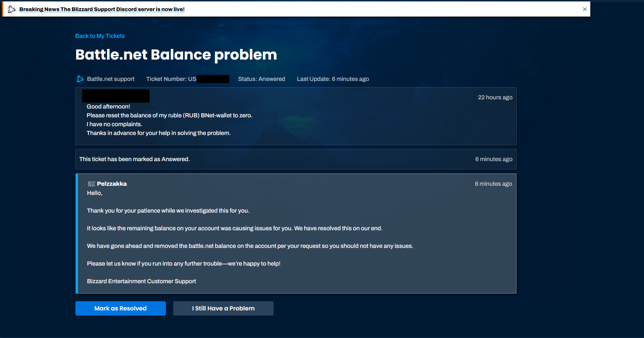644x338 pixels.
Task: Click the Last Update: 6 minutes ago text
Action: (x=333, y=79)
